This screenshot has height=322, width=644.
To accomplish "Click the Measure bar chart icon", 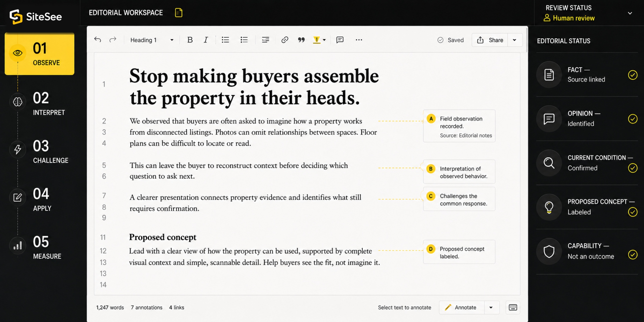I will click(x=18, y=246).
